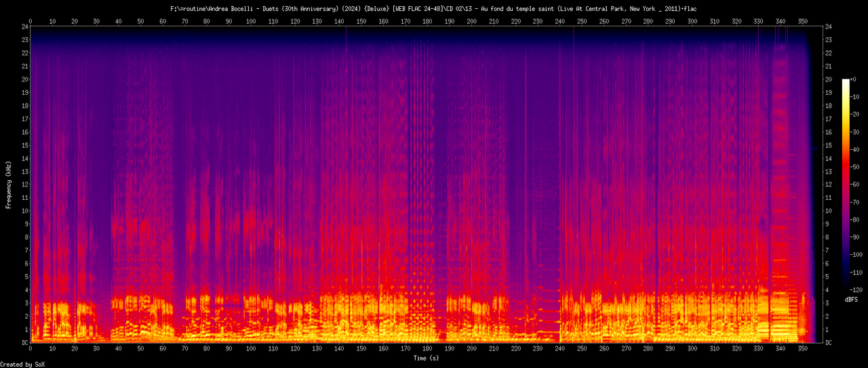Click the "-80" value on dBFS scale
The height and width of the screenshot is (368, 868).
(x=856, y=220)
